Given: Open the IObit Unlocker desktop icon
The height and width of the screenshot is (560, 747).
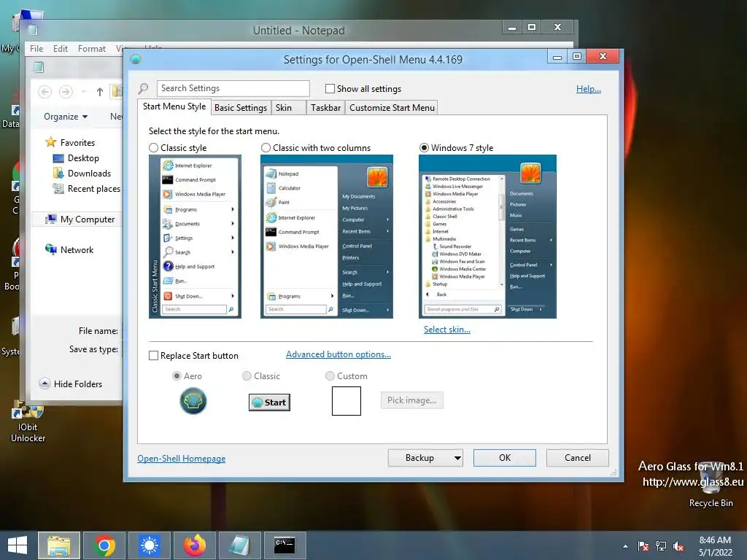Looking at the screenshot, I should click(28, 421).
